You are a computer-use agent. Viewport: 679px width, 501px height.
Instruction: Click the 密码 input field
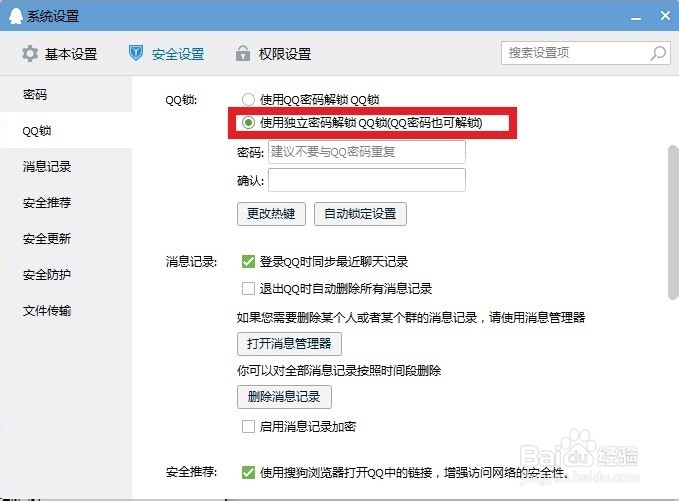(367, 152)
